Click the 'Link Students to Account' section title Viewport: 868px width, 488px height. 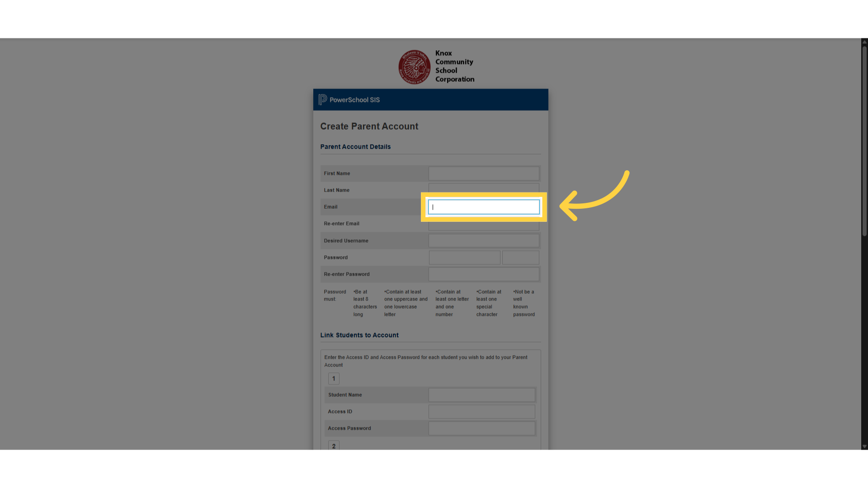coord(359,335)
